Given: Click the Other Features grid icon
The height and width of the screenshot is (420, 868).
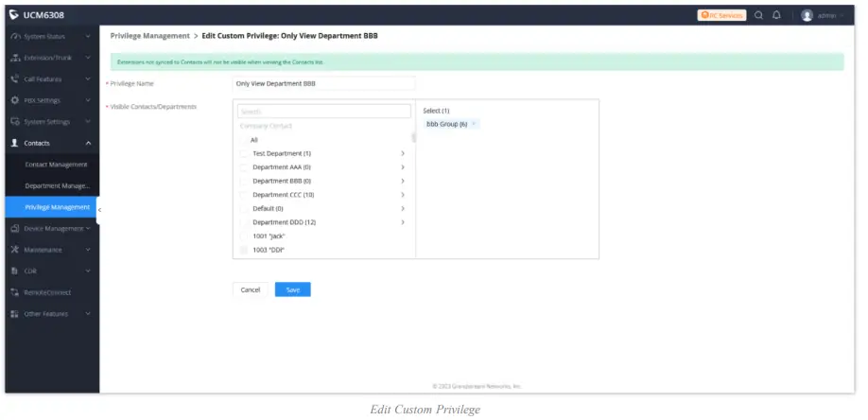Looking at the screenshot, I should (x=15, y=314).
